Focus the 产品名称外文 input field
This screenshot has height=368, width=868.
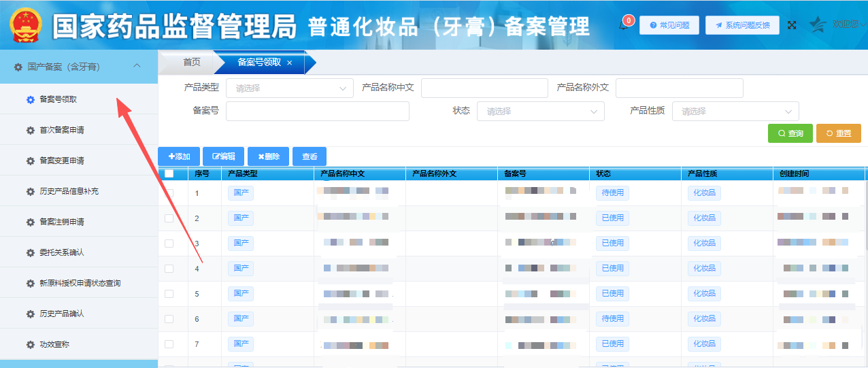(680, 88)
